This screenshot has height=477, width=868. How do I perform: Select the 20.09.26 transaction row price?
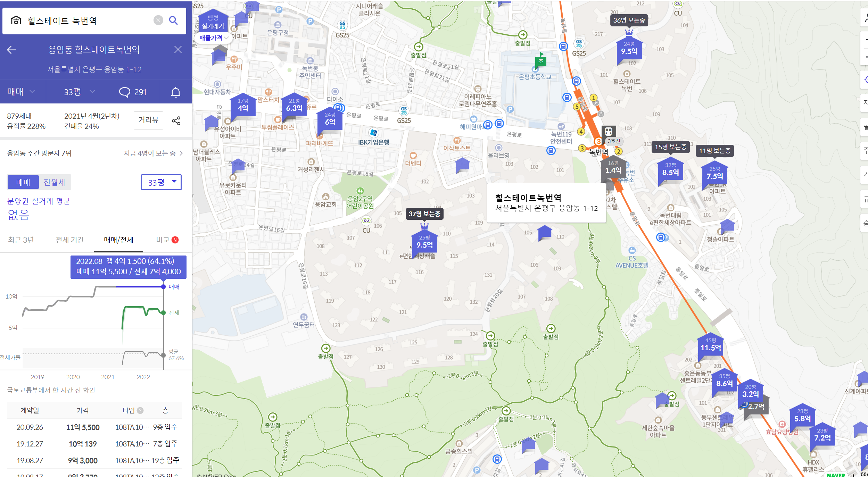pos(83,427)
